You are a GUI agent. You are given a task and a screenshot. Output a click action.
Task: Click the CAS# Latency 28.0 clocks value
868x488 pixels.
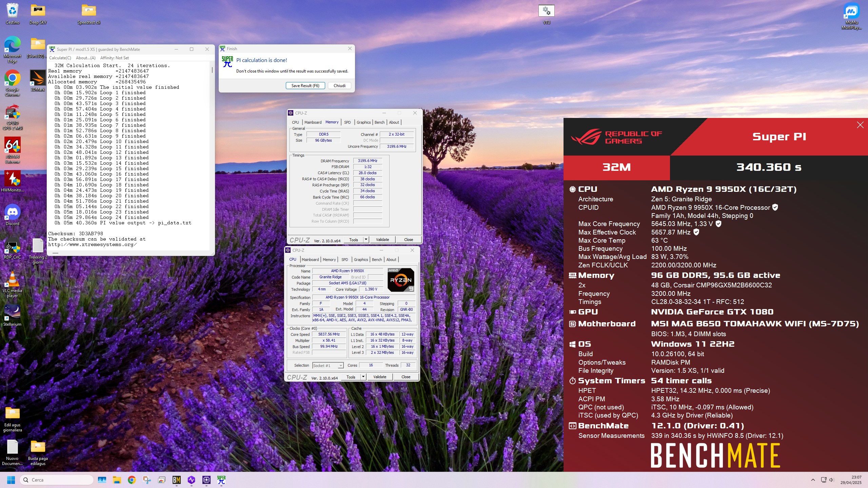[x=368, y=173]
